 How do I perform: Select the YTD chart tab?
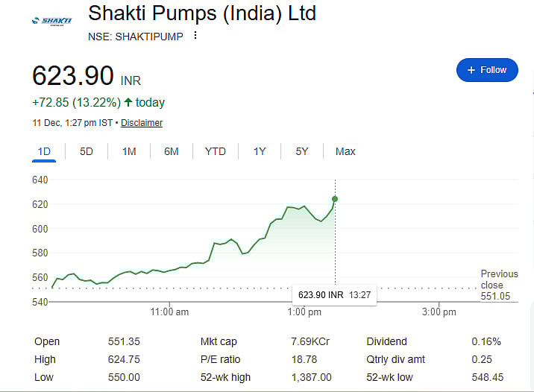[216, 151]
